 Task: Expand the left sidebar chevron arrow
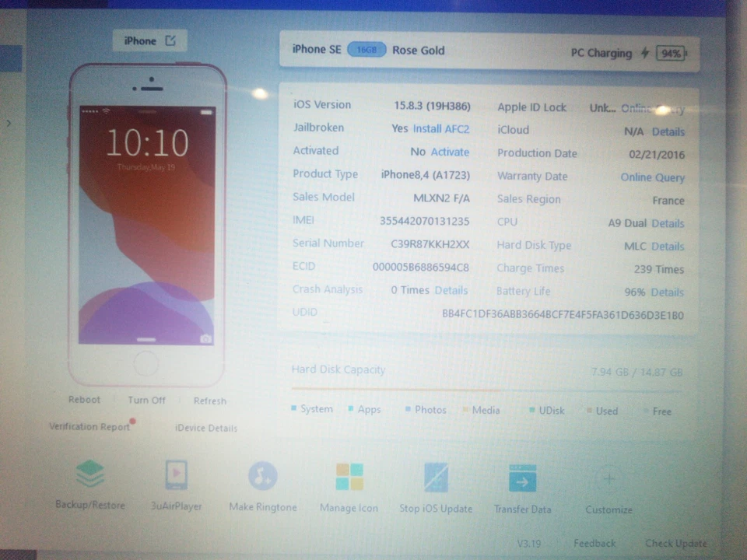click(9, 124)
